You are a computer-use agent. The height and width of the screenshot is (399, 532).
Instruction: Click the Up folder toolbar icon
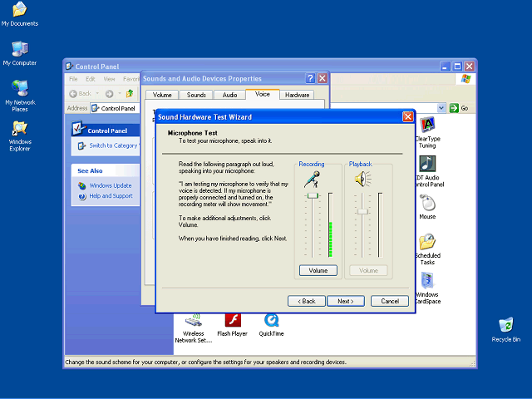[130, 93]
